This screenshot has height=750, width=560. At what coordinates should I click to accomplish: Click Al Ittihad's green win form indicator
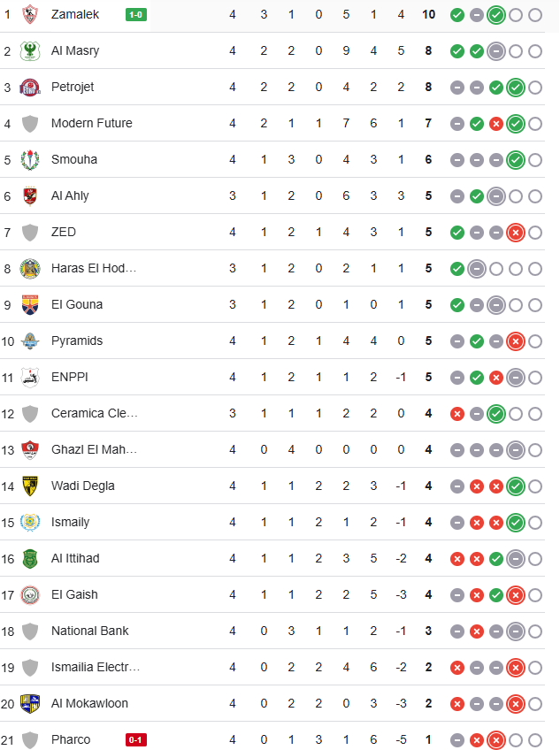click(x=496, y=559)
